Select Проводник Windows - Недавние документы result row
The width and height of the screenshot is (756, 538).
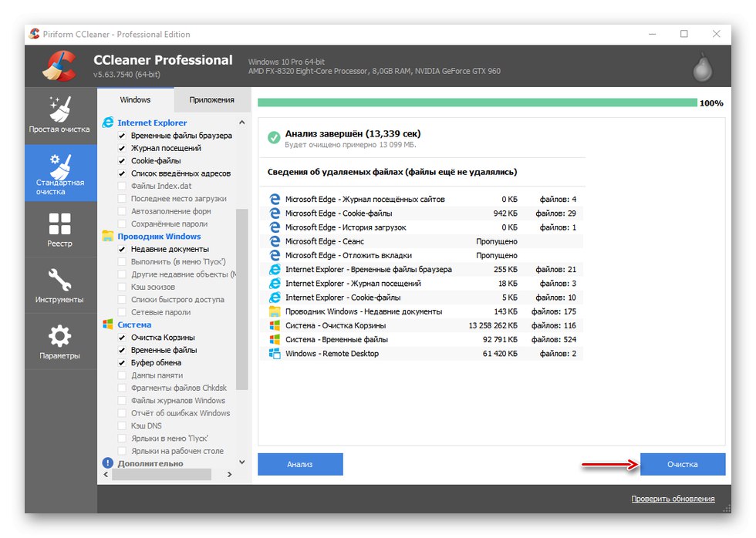(x=422, y=311)
